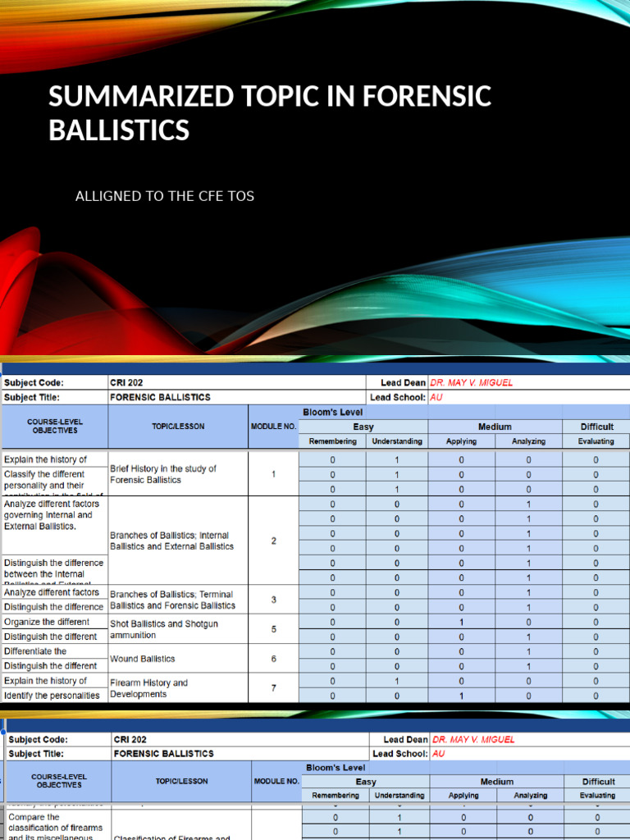Image resolution: width=630 pixels, height=840 pixels.
Task: Select "Classify the different personality and their" objective
Action: (x=44, y=479)
